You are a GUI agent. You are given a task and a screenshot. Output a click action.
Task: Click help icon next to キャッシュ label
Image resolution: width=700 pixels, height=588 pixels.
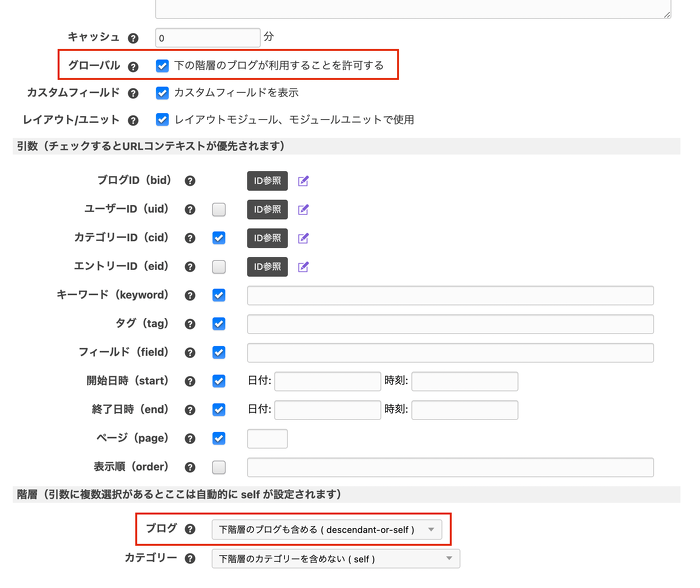(133, 38)
